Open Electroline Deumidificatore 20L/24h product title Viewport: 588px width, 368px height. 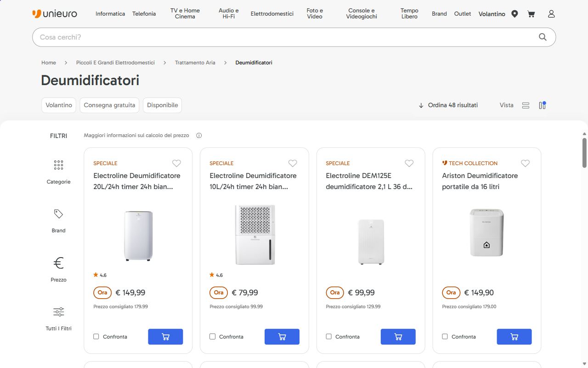pos(137,181)
